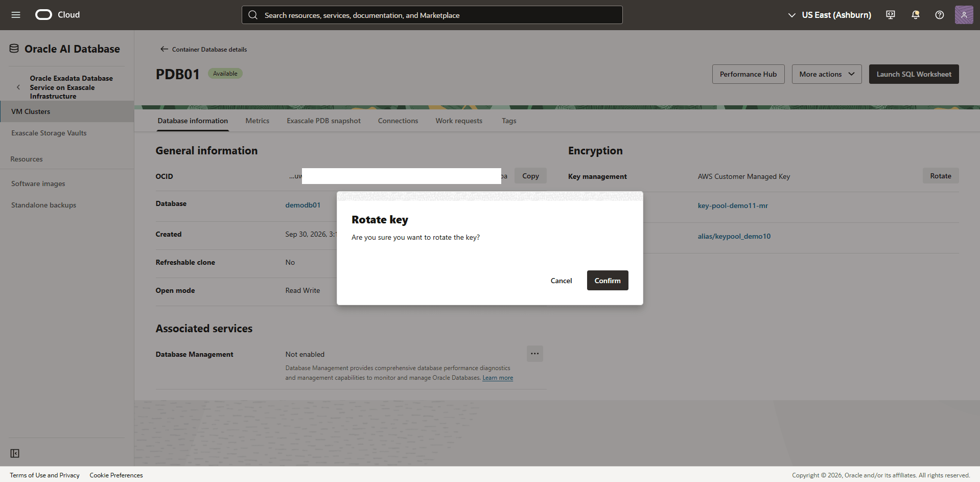Open the Container Database details breadcrumb
This screenshot has height=482, width=980.
[209, 50]
